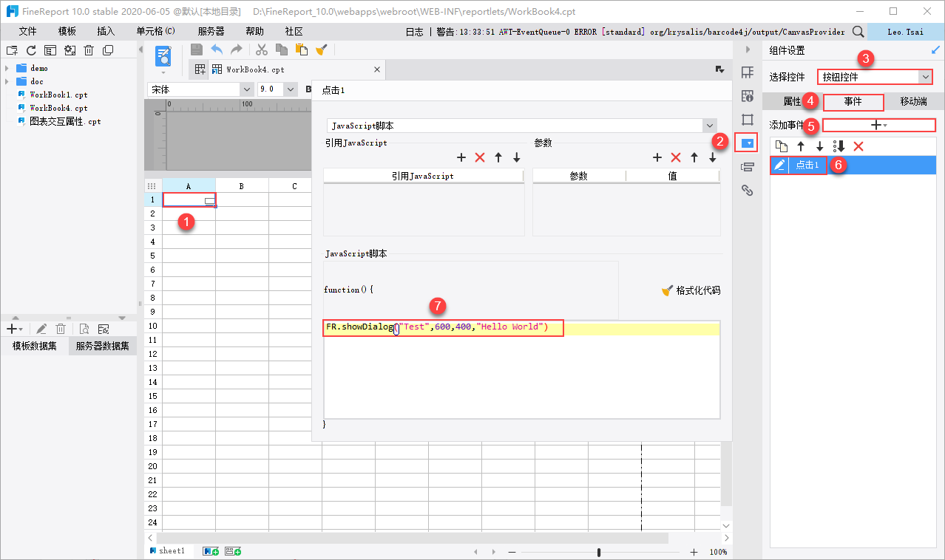The width and height of the screenshot is (945, 560).
Task: Switch to the 事件 tab
Action: (x=853, y=101)
